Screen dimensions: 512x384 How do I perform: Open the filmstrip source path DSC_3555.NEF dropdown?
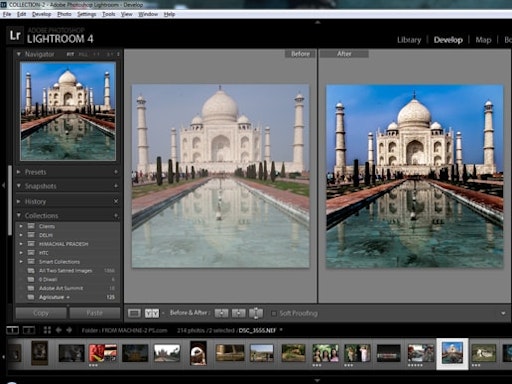tap(281, 330)
